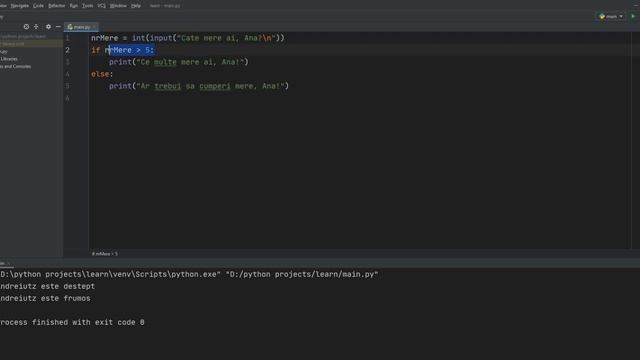This screenshot has height=360, width=640.
Task: Click the word 'trebui' in code
Action: (x=167, y=86)
